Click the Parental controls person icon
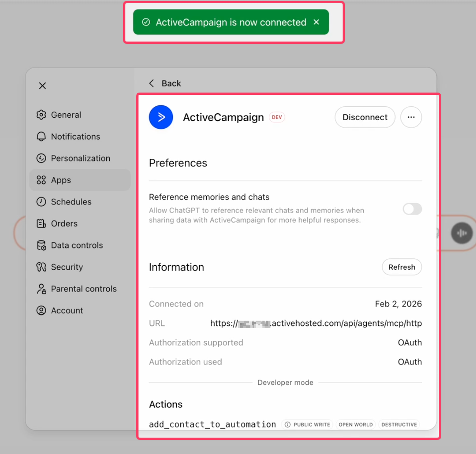 click(41, 289)
